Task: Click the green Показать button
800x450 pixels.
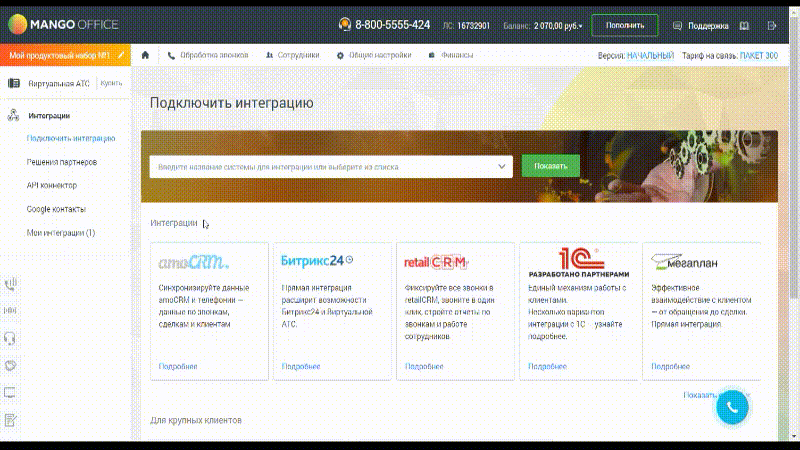Action: click(x=551, y=166)
